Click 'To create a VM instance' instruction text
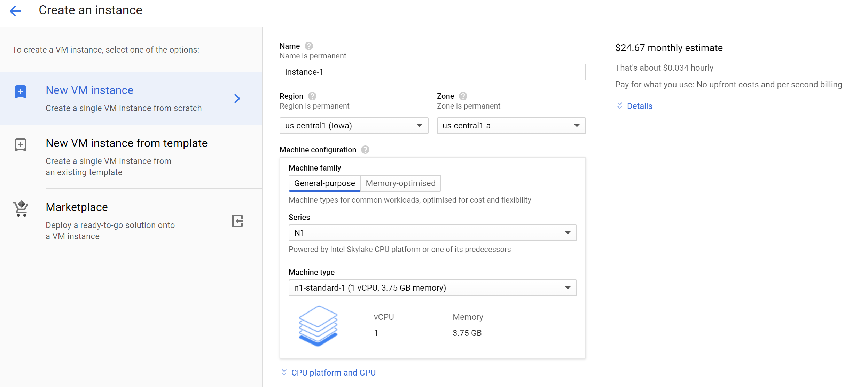Screen dimensions: 868x387 (105, 50)
